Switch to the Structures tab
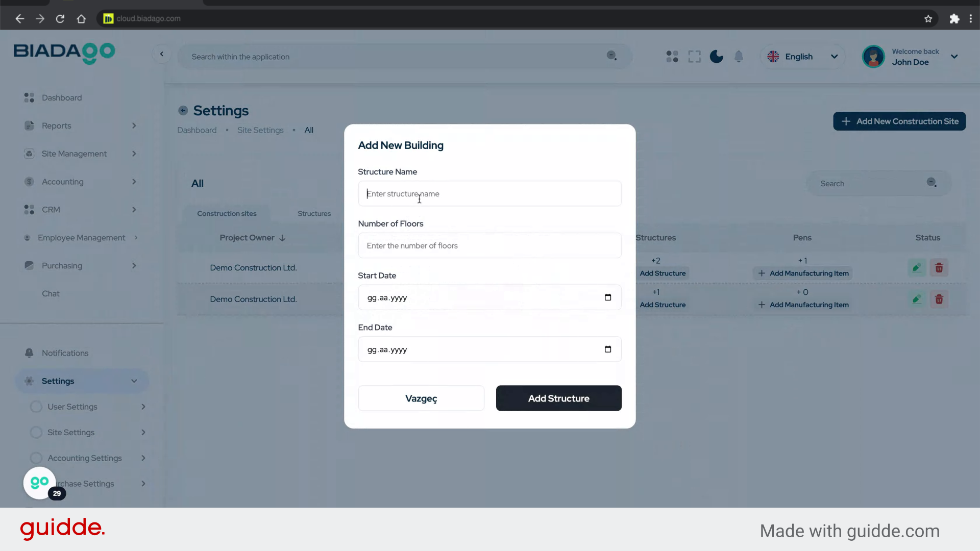Viewport: 980px width, 551px height. tap(314, 213)
